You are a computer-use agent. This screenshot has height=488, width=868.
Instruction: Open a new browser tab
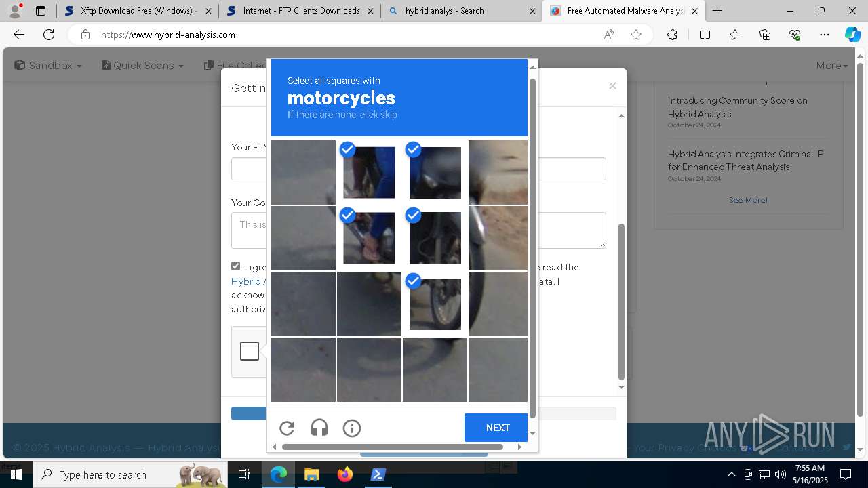[717, 11]
